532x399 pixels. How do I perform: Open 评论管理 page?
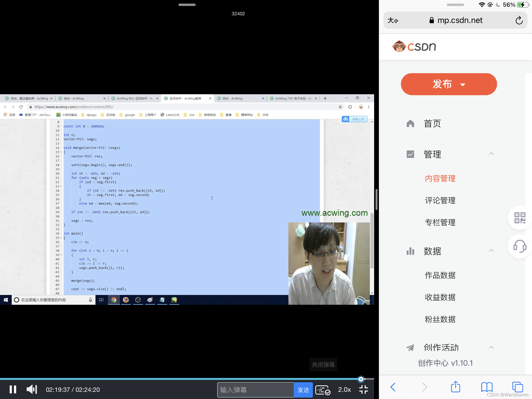[440, 200]
